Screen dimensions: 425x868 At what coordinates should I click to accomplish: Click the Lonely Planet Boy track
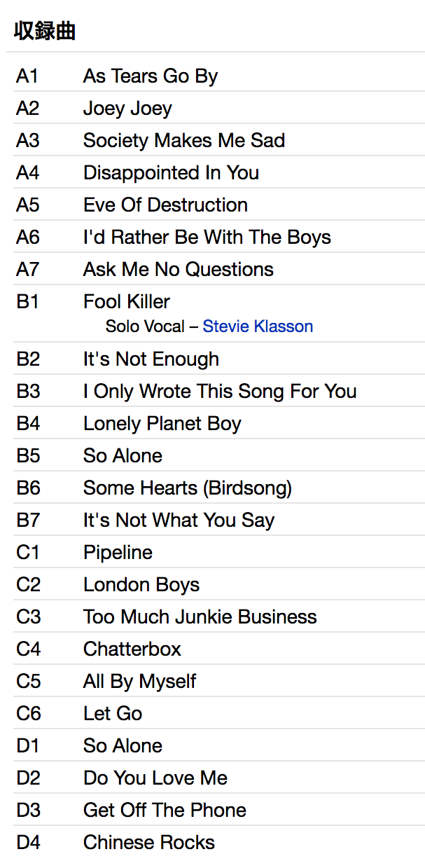tap(162, 424)
